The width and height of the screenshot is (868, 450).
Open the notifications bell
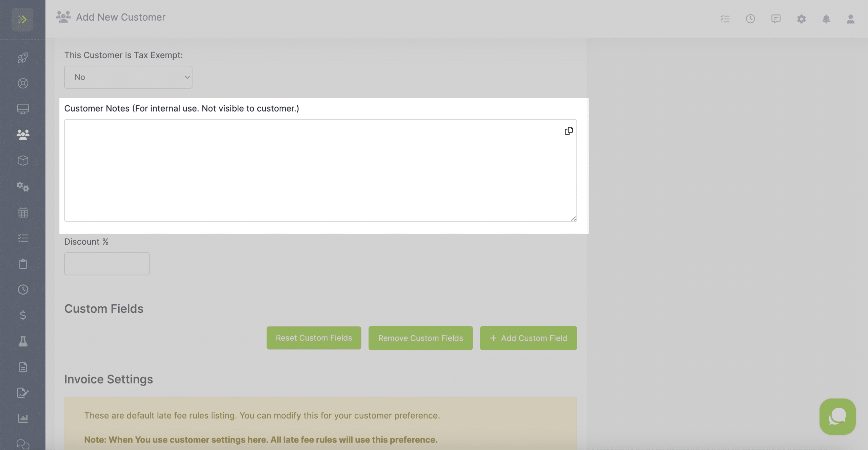pyautogui.click(x=826, y=19)
